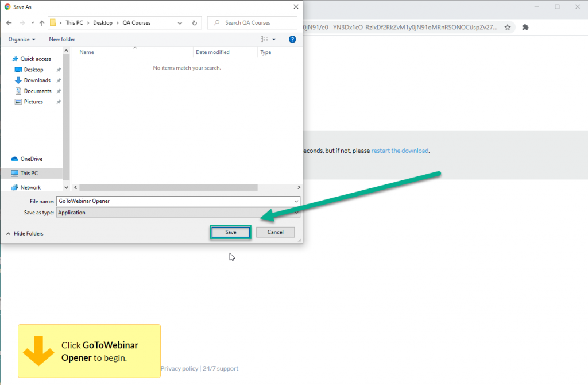588x385 pixels.
Task: Open Pictures in the navigation pane
Action: [x=33, y=102]
